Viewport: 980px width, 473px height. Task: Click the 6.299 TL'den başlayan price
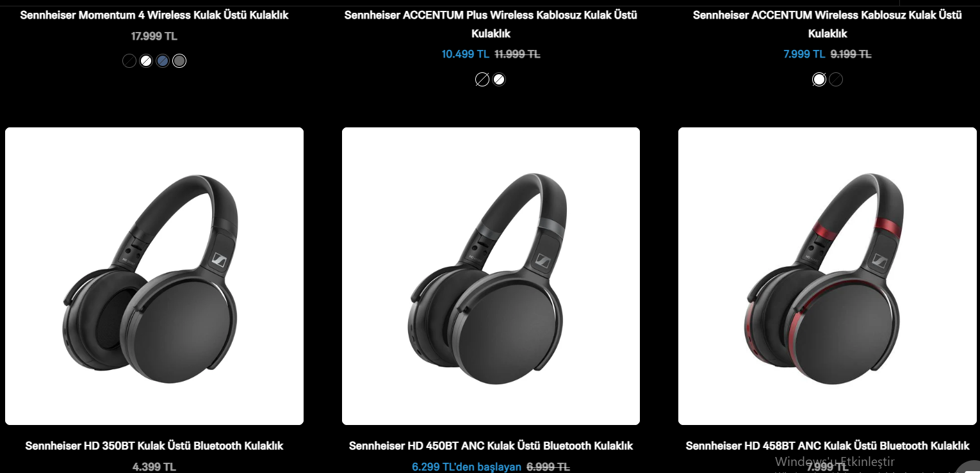(466, 467)
